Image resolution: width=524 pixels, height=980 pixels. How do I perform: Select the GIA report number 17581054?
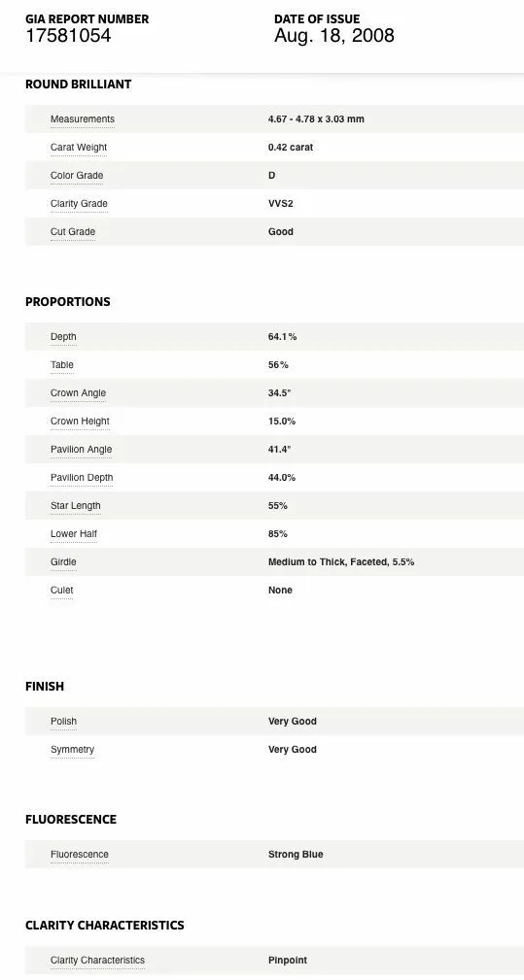(x=68, y=36)
